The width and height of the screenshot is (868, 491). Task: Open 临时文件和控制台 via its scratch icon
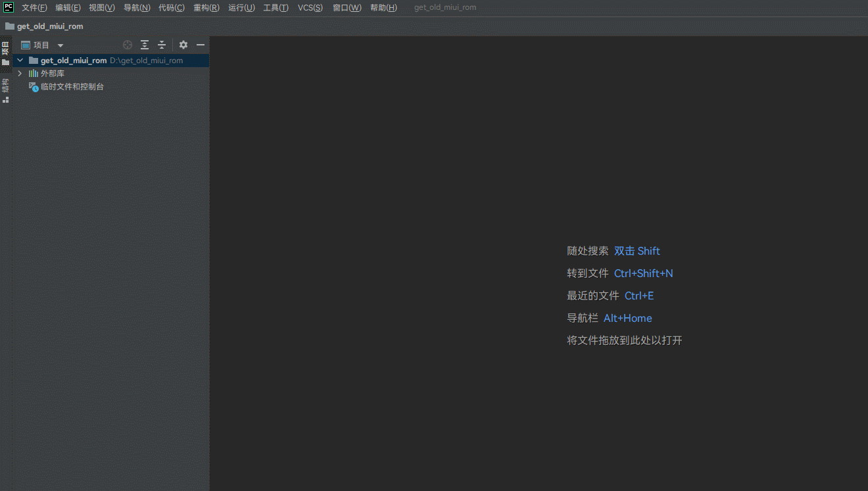point(34,86)
